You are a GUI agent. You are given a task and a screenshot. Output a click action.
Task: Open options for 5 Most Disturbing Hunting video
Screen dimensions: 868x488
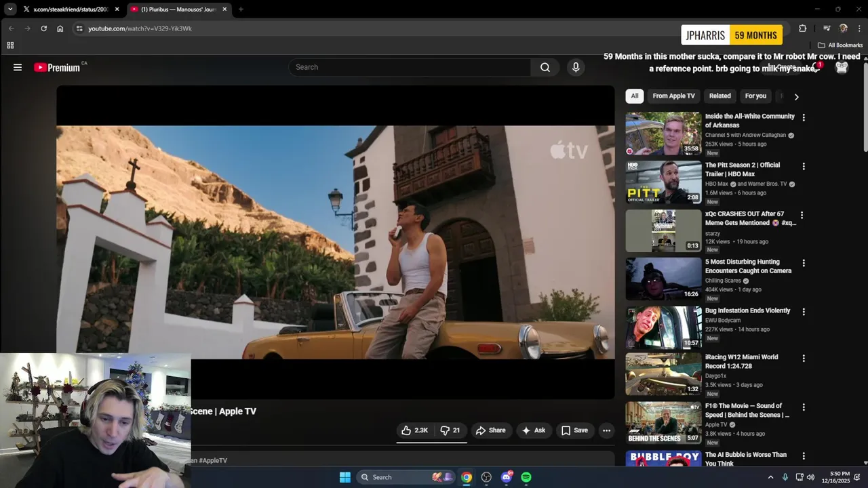804,263
